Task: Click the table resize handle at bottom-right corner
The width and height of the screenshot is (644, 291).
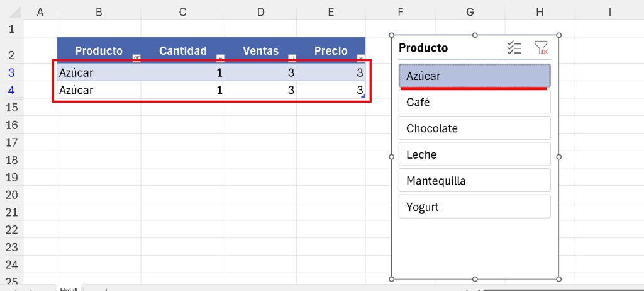Action: pos(364,96)
